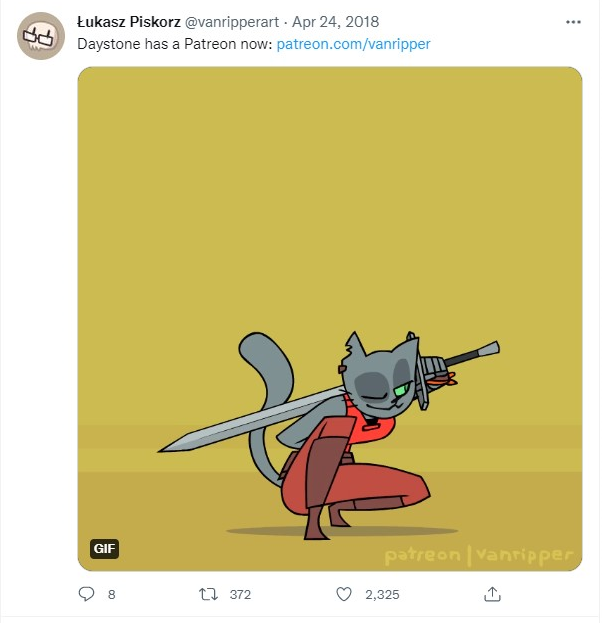Click the "Daystone has a Patreon now:" text
Viewport: 604px width, 623px height.
tap(174, 44)
